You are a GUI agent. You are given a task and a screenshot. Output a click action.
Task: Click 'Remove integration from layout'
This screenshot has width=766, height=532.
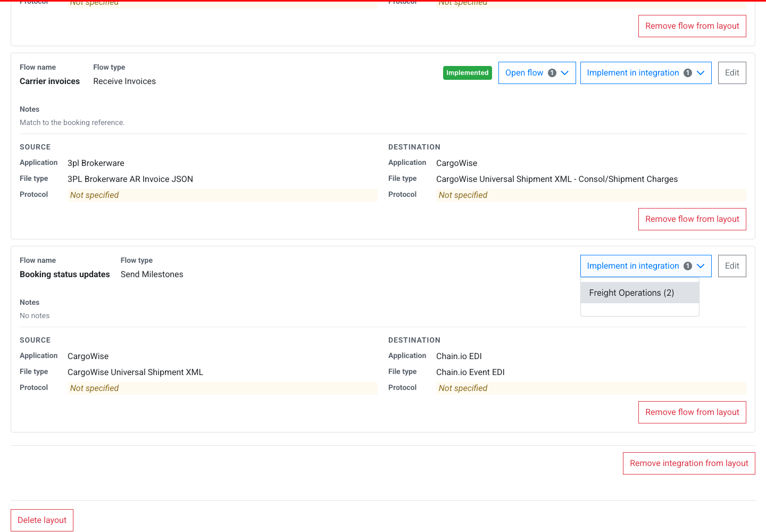689,463
